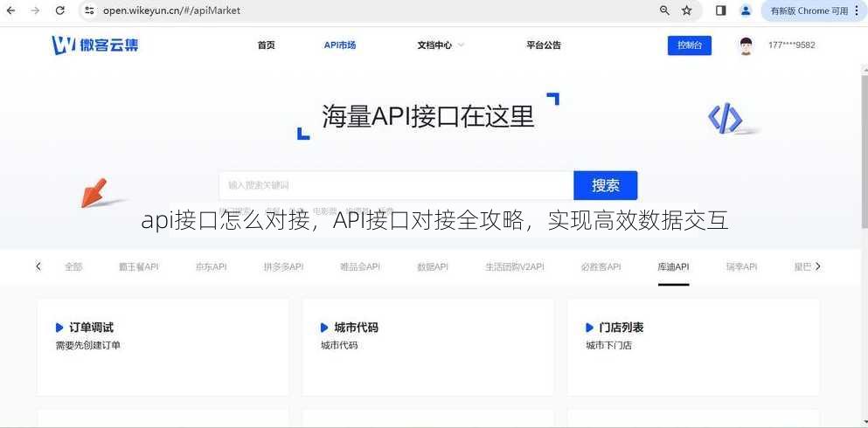868x428 pixels.
Task: Click the triangle icon beside 门店列表
Action: [590, 328]
